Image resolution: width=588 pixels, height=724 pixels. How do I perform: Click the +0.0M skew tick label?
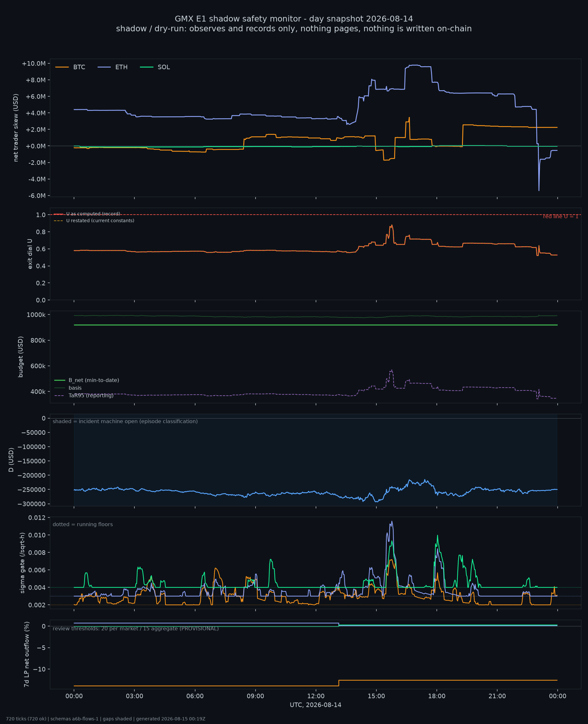[x=35, y=146]
